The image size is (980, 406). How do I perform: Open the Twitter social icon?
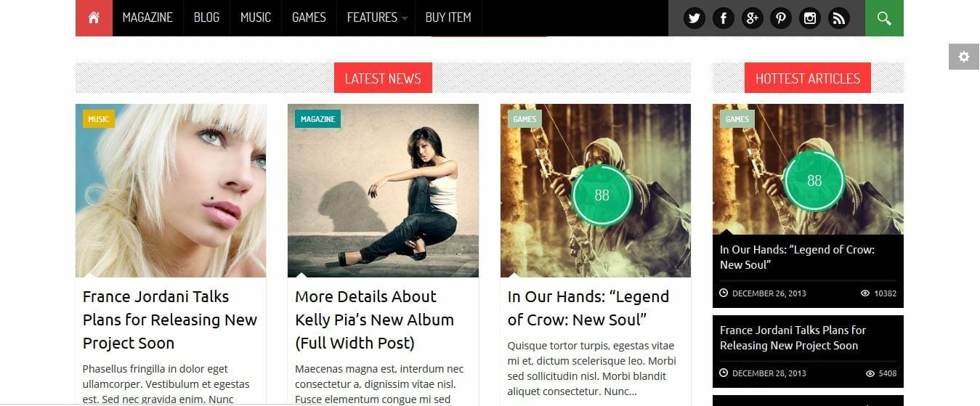pos(694,18)
